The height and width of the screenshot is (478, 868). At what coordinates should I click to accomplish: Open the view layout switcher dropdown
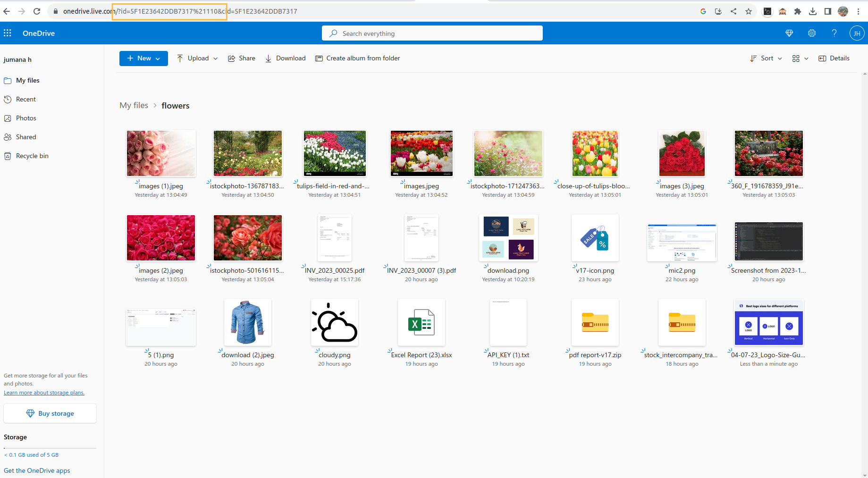click(x=800, y=59)
